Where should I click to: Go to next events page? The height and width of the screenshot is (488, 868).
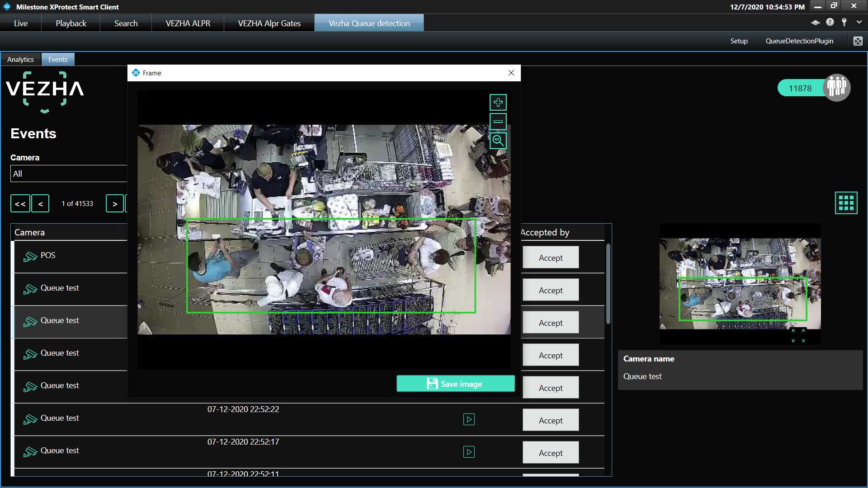(115, 204)
